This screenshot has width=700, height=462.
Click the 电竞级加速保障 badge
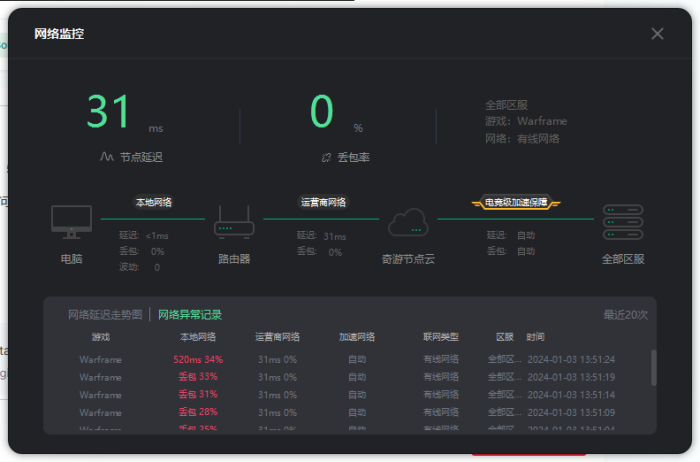click(x=516, y=203)
